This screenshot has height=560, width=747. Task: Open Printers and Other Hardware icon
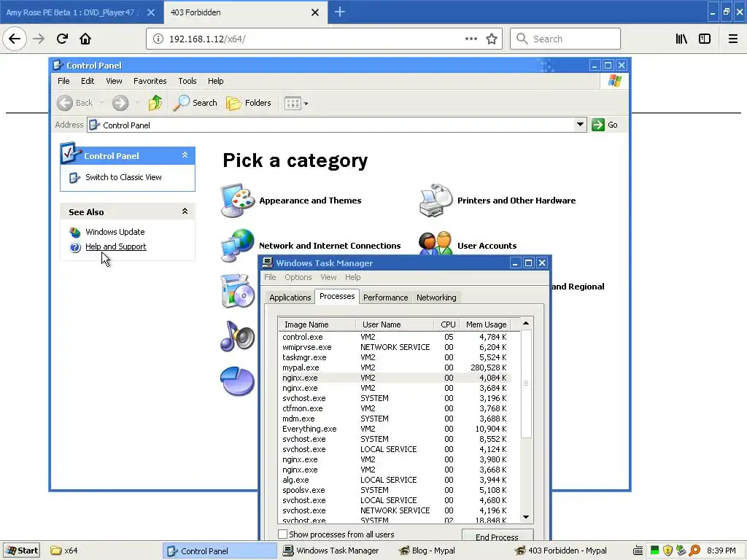pyautogui.click(x=436, y=201)
